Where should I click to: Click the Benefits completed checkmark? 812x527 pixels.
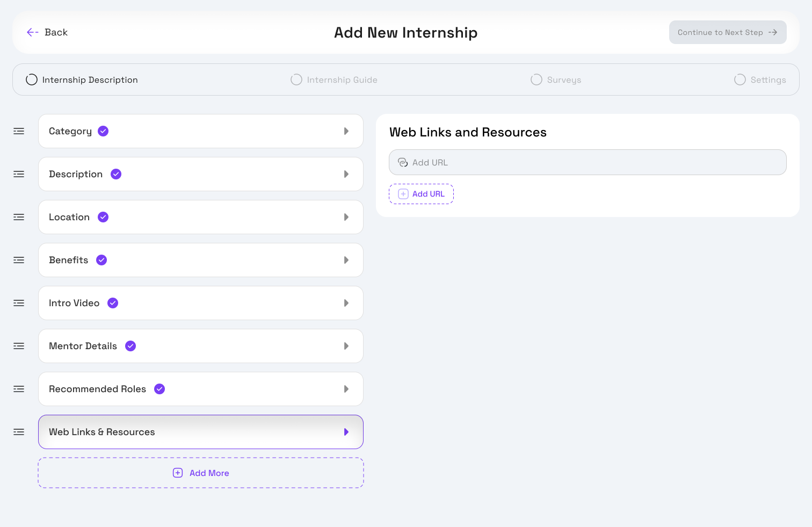tap(102, 260)
